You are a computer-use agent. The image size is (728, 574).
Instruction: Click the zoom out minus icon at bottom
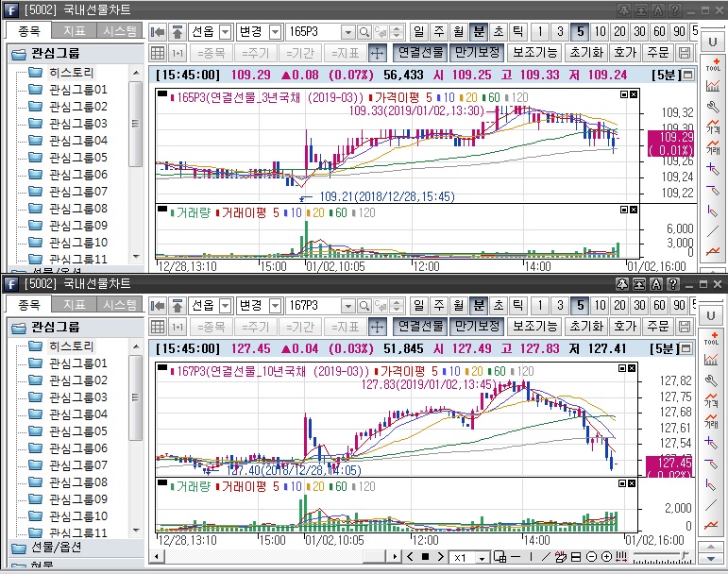point(590,557)
